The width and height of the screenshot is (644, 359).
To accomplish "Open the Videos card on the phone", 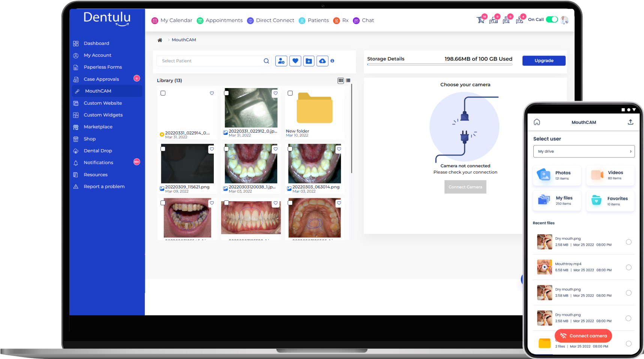I will tap(610, 175).
